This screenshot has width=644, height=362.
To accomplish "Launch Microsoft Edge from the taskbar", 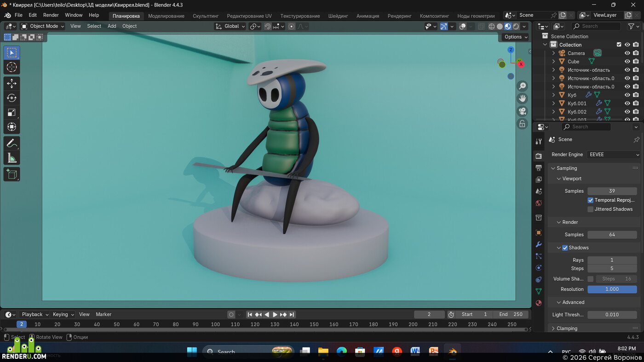I will click(x=341, y=352).
